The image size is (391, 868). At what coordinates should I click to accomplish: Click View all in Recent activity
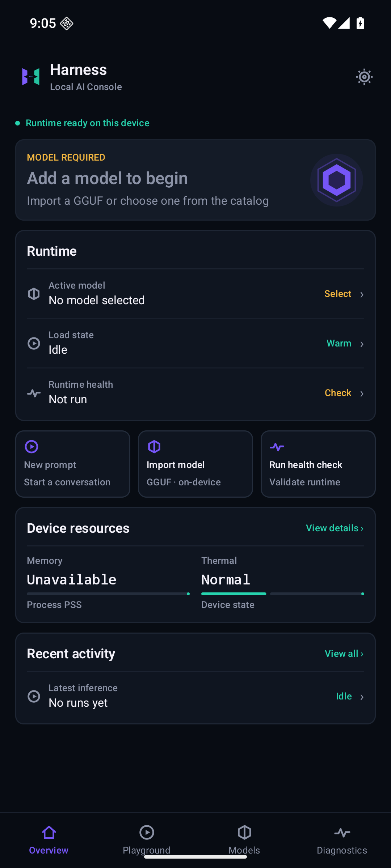[x=344, y=654]
